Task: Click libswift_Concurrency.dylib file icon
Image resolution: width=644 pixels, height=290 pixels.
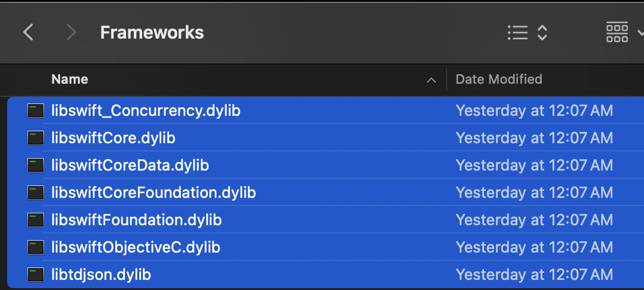Action: click(x=36, y=111)
